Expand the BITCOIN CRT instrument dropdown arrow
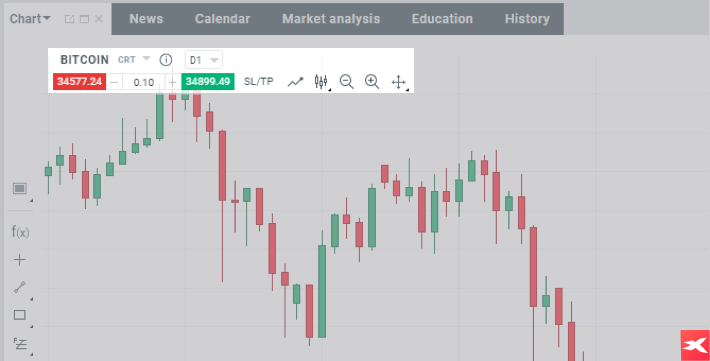The height and width of the screenshot is (361, 710). click(146, 59)
